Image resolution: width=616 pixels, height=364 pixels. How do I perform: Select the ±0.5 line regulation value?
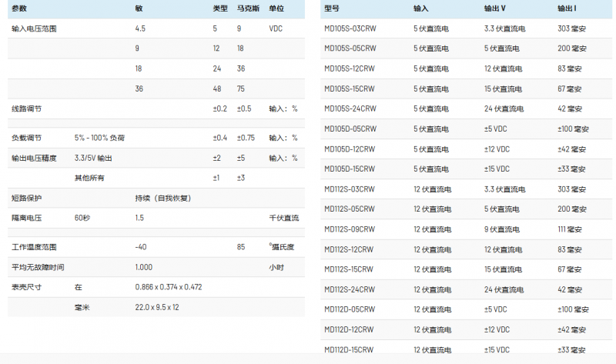(244, 109)
